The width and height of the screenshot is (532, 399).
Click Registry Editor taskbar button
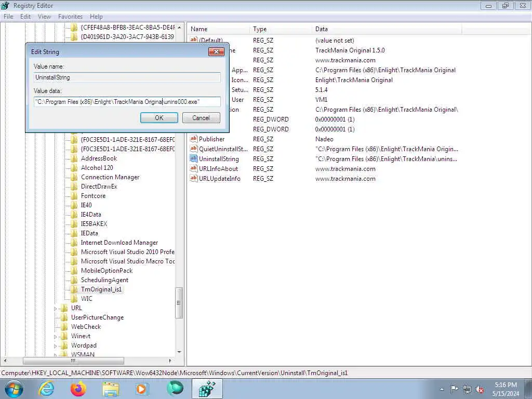pyautogui.click(x=207, y=389)
